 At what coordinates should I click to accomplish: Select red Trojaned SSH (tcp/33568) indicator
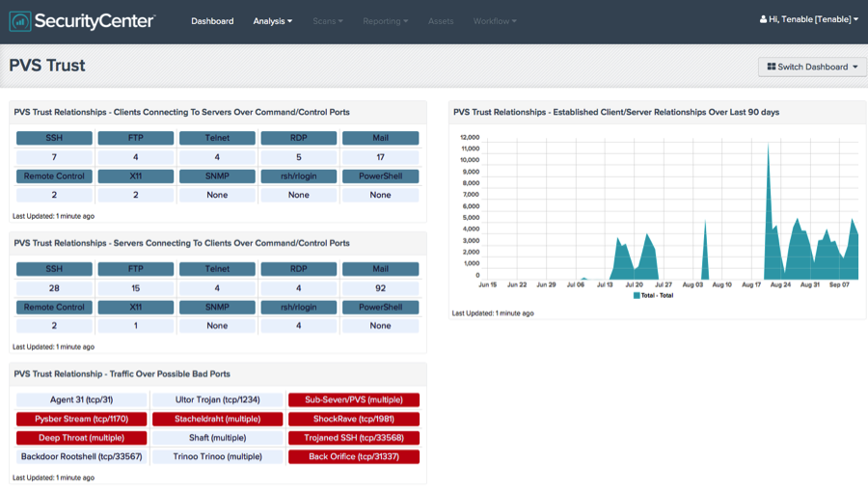click(x=354, y=438)
